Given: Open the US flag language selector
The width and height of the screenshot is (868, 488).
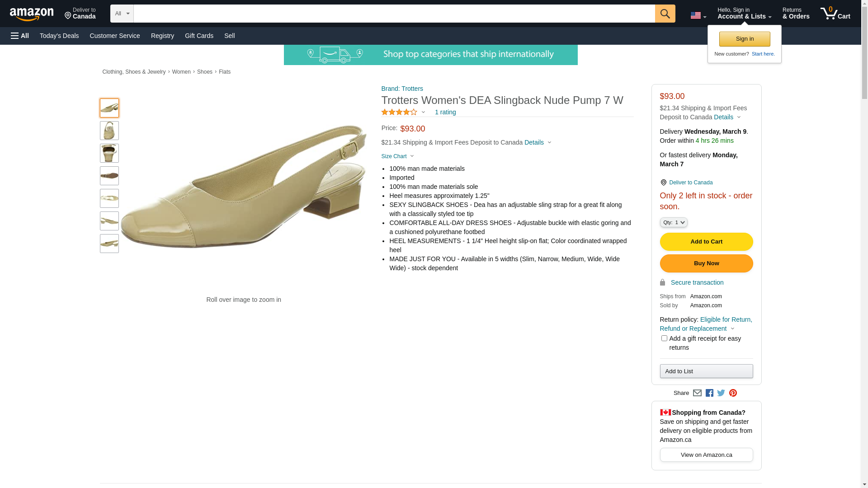Looking at the screenshot, I should point(698,16).
